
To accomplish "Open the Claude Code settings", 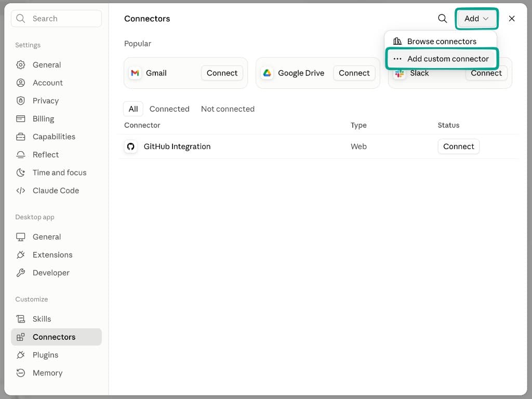I will tap(56, 191).
